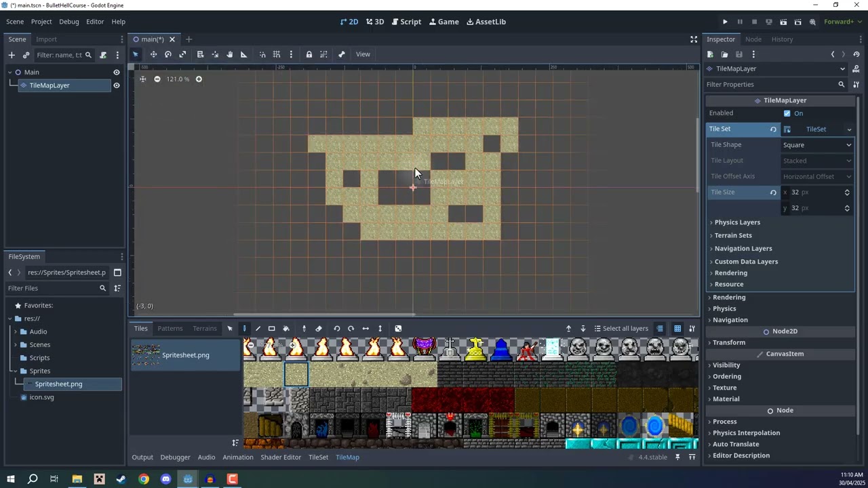This screenshot has width=868, height=488.
Task: Rotate the tile left
Action: click(x=336, y=329)
